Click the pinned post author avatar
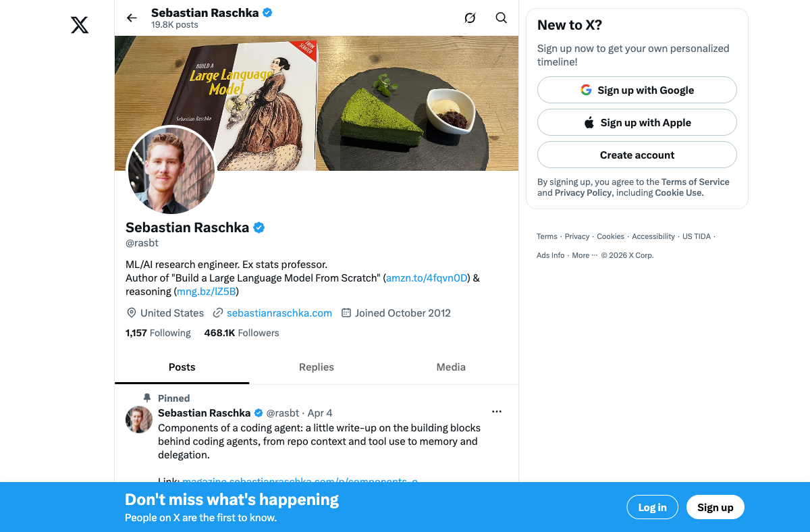Image resolution: width=810 pixels, height=532 pixels. pos(139,419)
